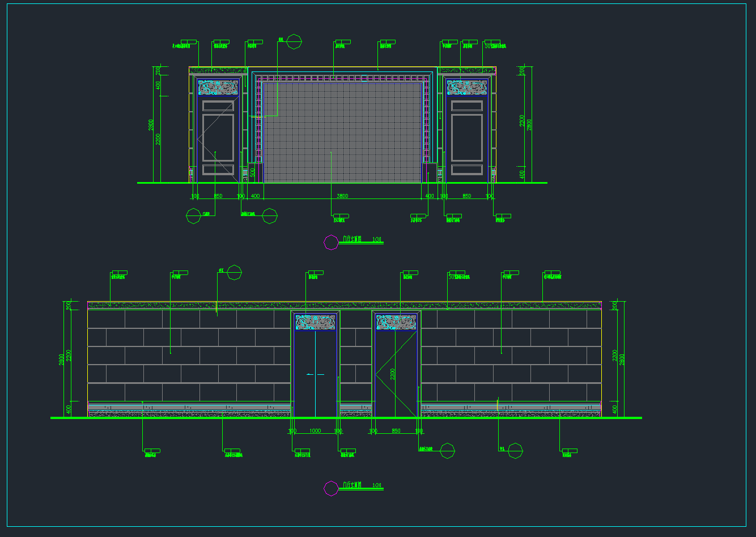
Task: Select the bottom-left octagon marker under the upper elevation
Action: pyautogui.click(x=194, y=216)
